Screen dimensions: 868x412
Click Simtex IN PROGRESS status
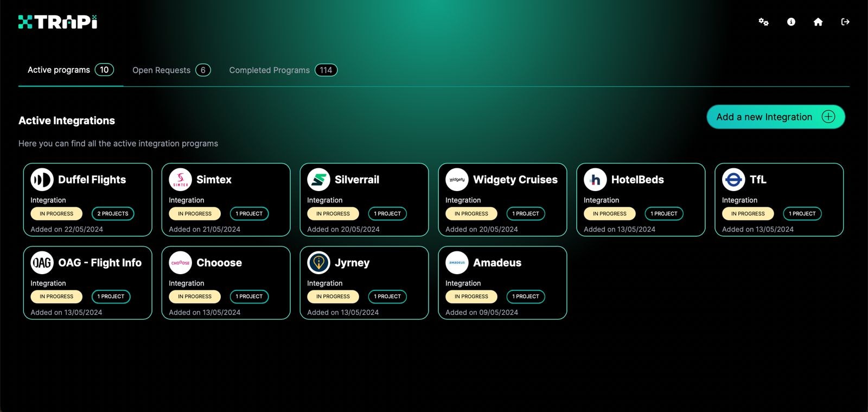coord(195,214)
